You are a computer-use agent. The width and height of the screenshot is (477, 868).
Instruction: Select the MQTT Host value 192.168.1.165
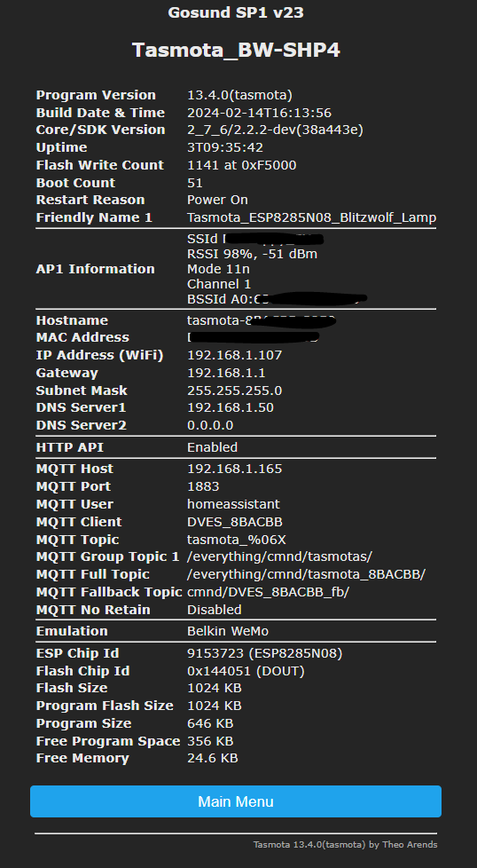(x=234, y=469)
